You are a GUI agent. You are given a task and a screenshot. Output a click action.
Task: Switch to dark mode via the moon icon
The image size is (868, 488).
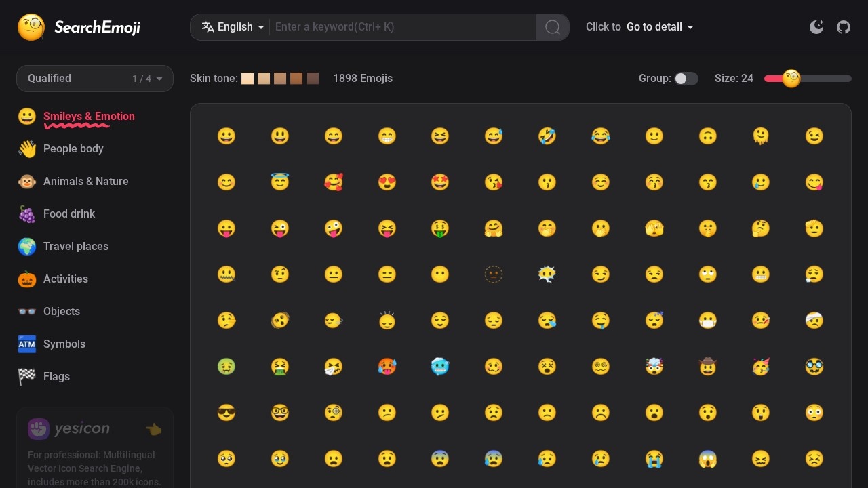816,26
